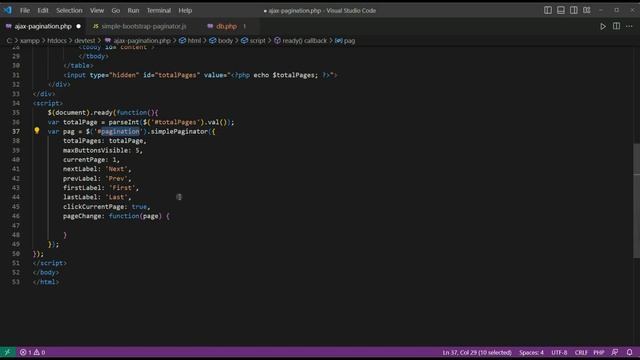Open the editor More Actions ellipsis
The height and width of the screenshot is (360, 640).
(629, 27)
